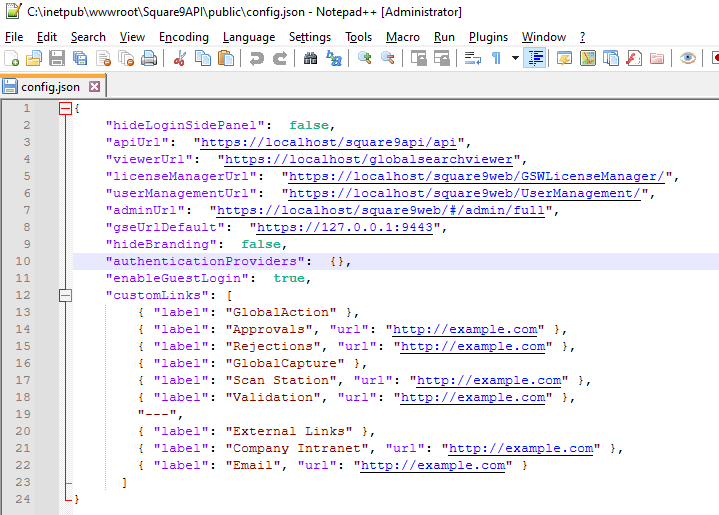Click the Cut scissors icon

[x=180, y=59]
